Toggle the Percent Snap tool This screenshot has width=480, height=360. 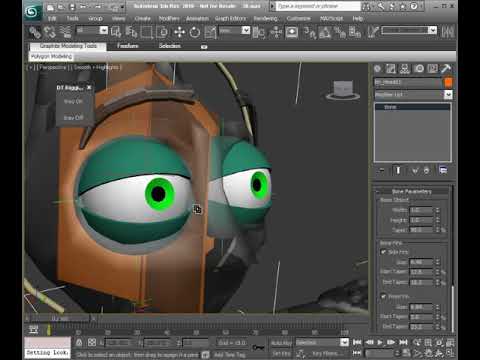(340, 32)
